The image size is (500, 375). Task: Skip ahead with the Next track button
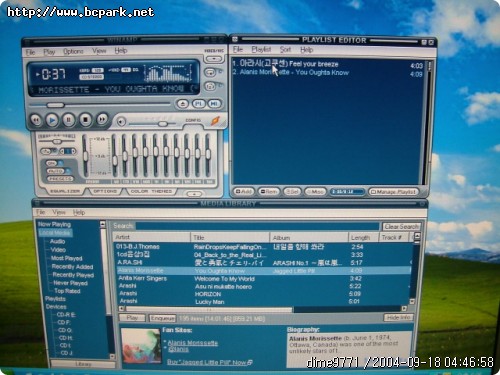pyautogui.click(x=102, y=119)
